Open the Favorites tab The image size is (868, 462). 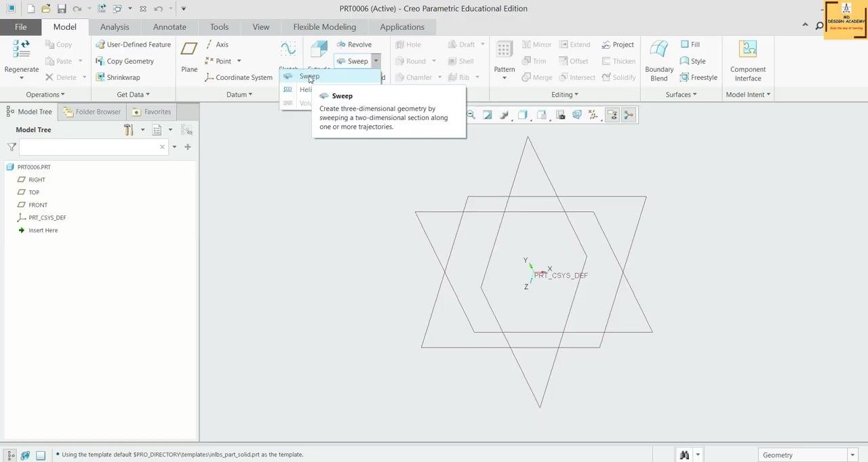[152, 112]
